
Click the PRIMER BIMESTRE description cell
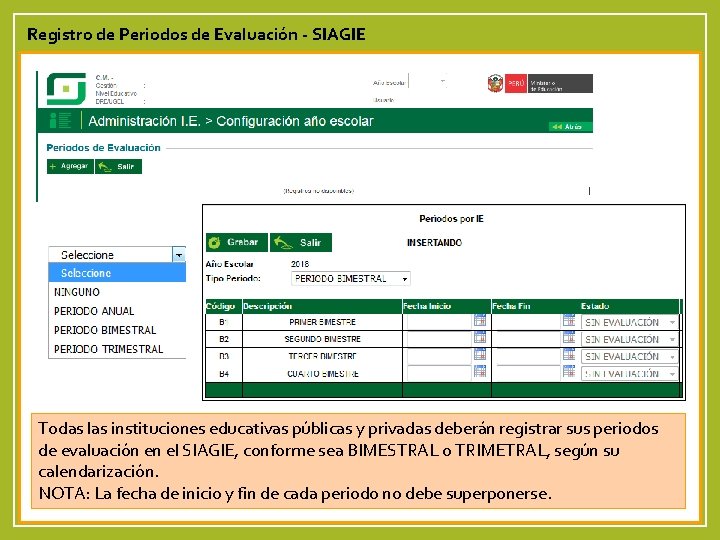[x=322, y=322]
